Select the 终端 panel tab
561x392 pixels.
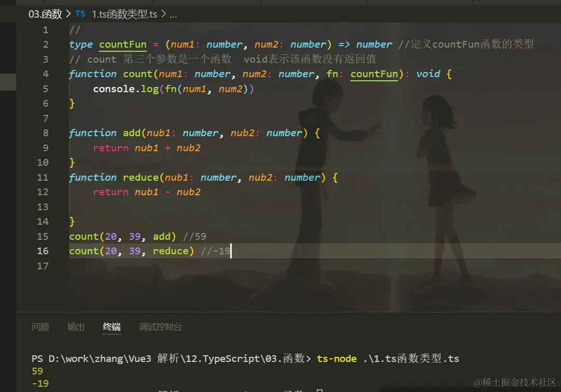tap(111, 327)
